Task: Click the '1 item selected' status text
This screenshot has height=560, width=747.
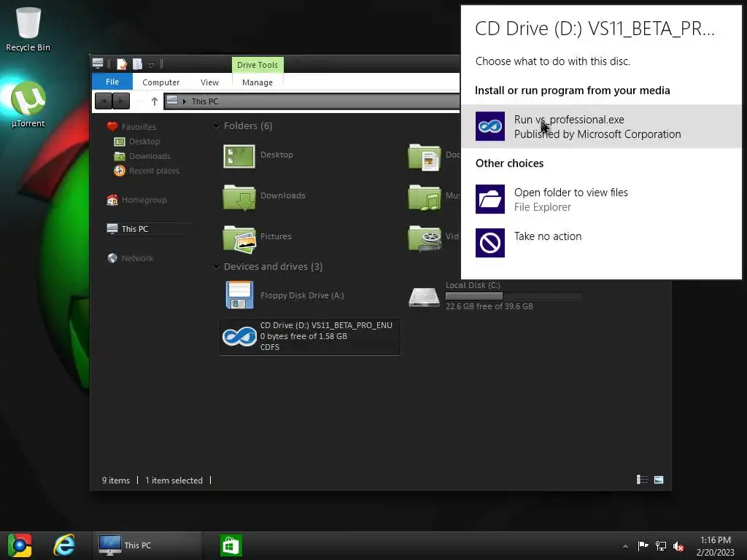Action: (x=174, y=481)
